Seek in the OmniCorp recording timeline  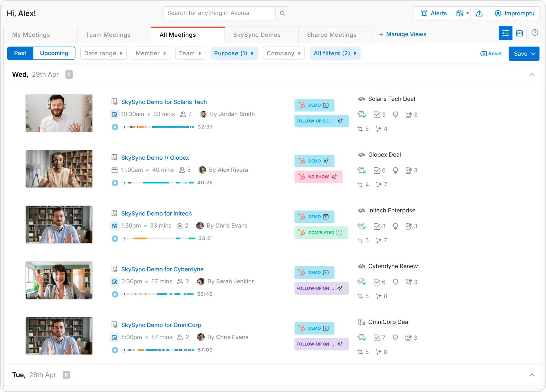[x=159, y=350]
